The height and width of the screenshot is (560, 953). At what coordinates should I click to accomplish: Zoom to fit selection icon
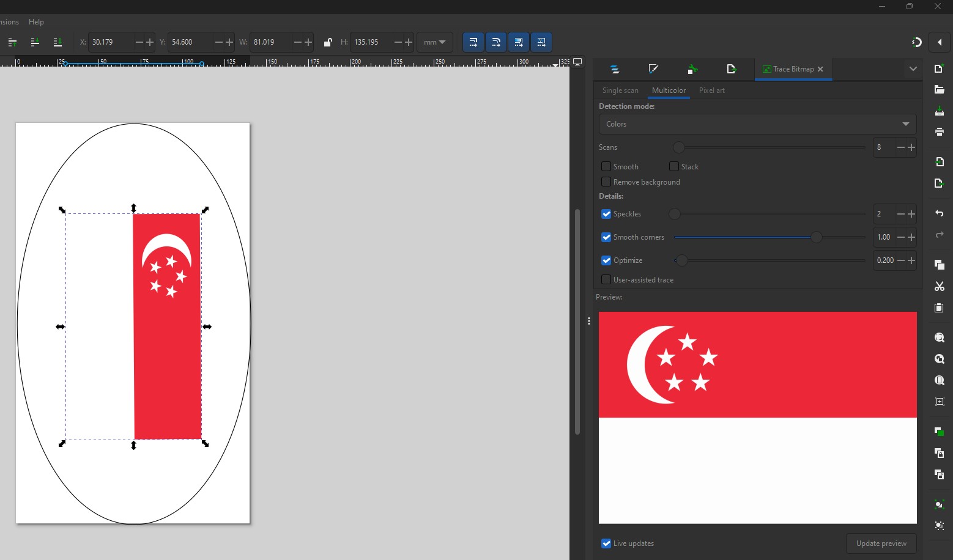939,337
